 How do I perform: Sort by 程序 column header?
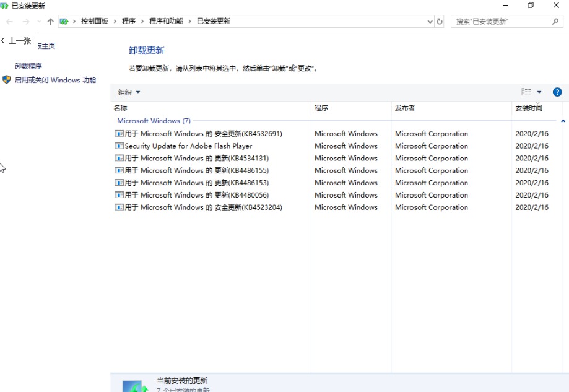click(321, 108)
